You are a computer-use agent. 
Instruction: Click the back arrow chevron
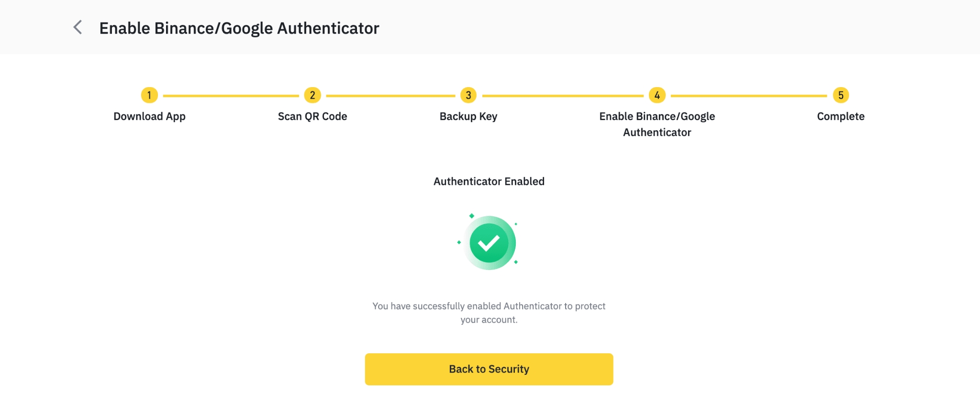tap(78, 27)
